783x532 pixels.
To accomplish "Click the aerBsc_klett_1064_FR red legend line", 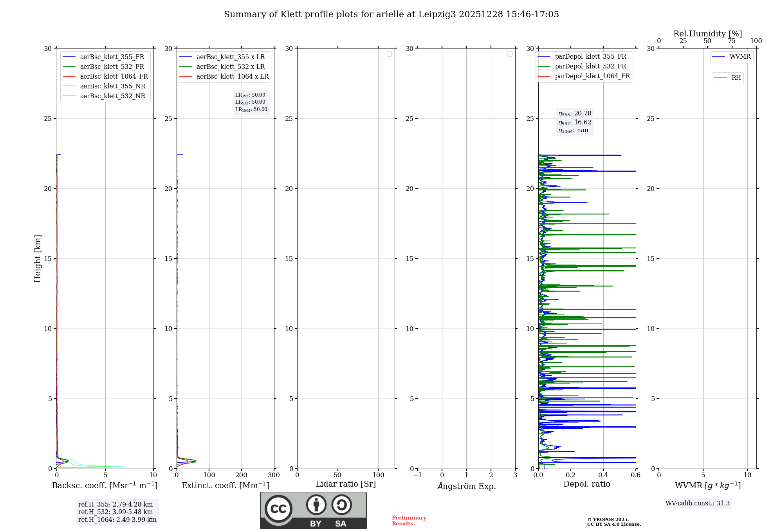I will pyautogui.click(x=69, y=77).
